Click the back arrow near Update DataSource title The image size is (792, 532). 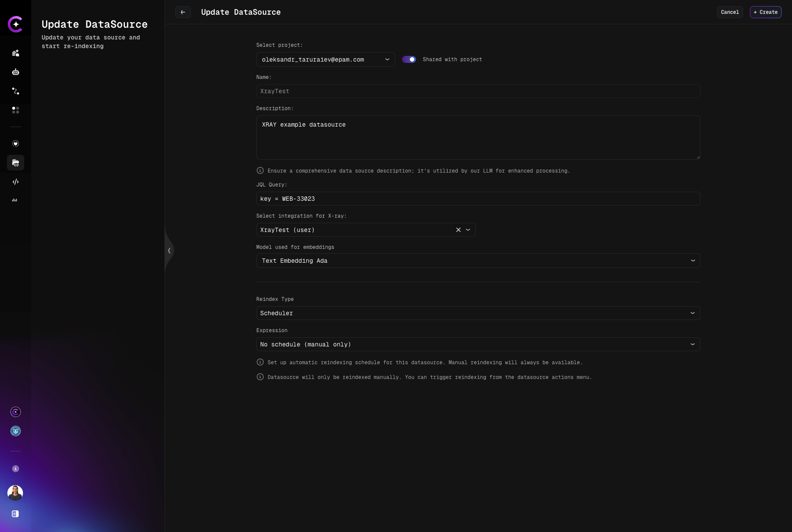183,12
